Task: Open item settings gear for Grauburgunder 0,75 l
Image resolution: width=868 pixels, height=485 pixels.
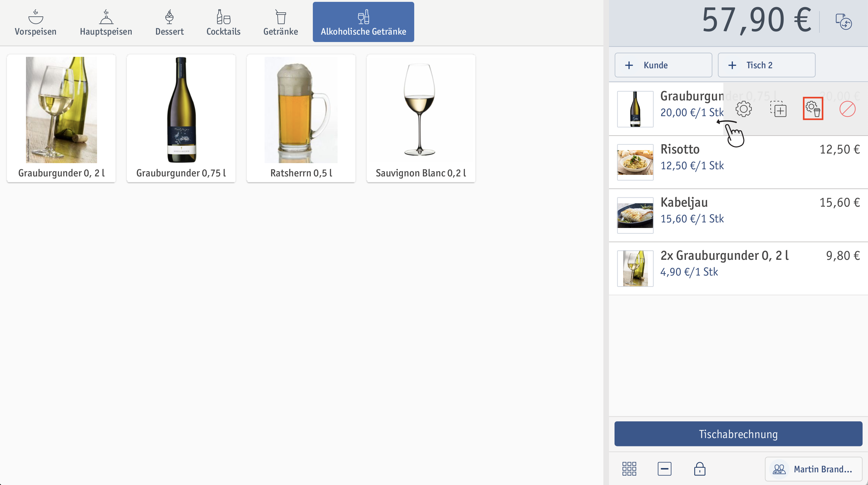Action: point(743,109)
